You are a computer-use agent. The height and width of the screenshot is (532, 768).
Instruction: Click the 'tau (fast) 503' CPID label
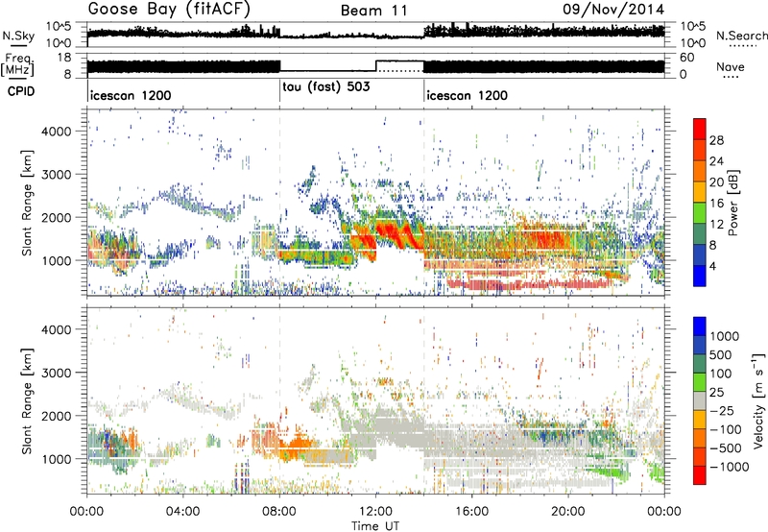click(x=326, y=87)
